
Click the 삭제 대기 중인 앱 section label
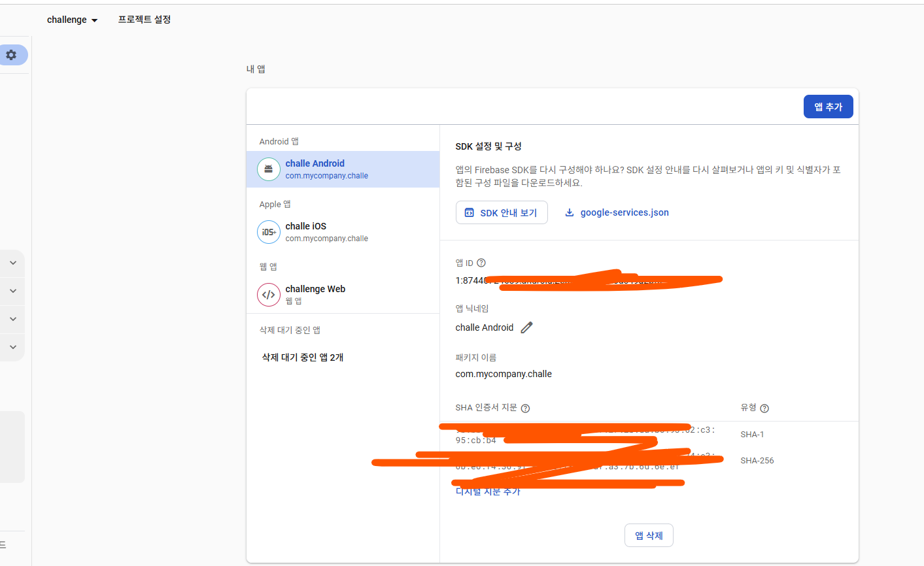pos(290,330)
